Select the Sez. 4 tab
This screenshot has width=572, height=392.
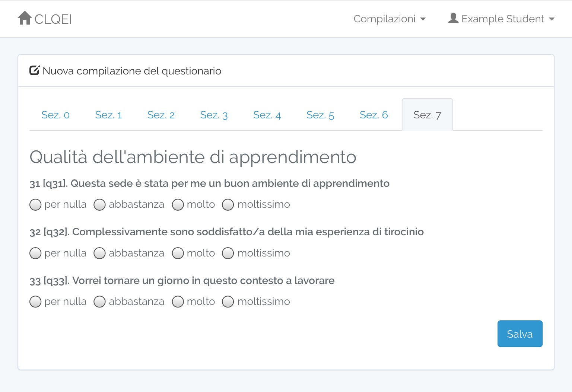[x=267, y=115]
